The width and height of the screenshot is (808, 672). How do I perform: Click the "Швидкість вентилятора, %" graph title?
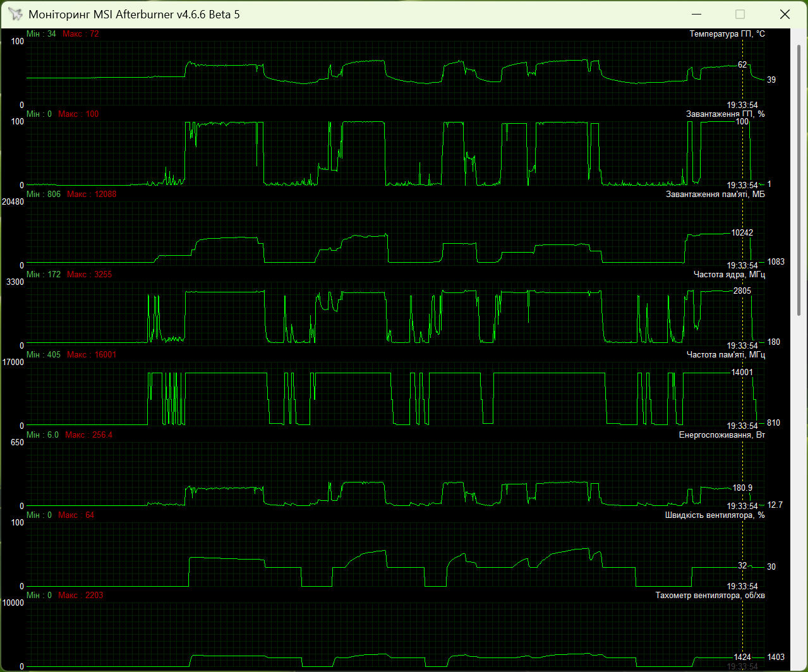(x=715, y=515)
